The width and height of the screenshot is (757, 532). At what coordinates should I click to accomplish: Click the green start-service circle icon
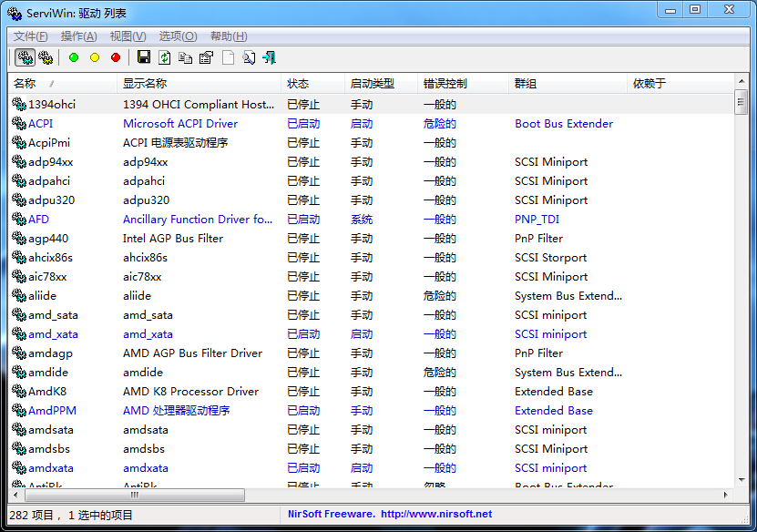[x=74, y=57]
